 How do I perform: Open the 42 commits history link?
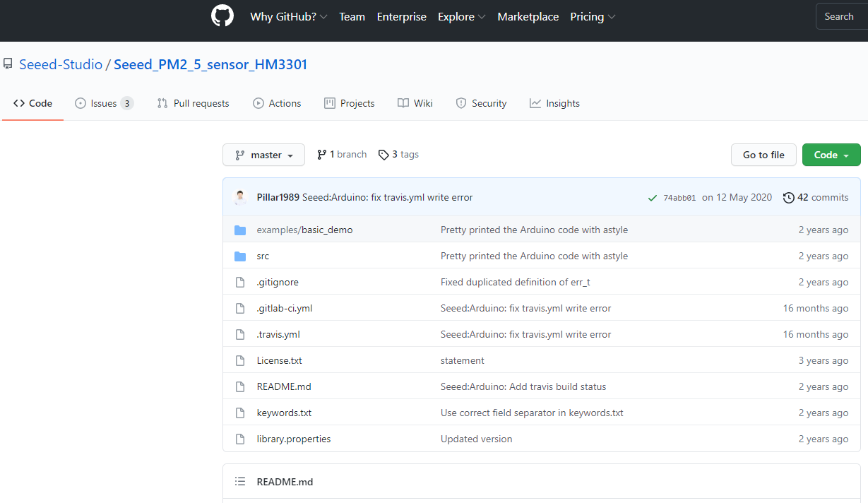(x=816, y=198)
